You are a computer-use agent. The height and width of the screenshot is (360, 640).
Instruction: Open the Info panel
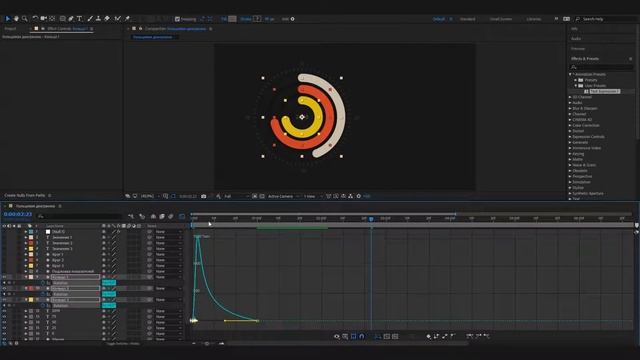pyautogui.click(x=574, y=29)
